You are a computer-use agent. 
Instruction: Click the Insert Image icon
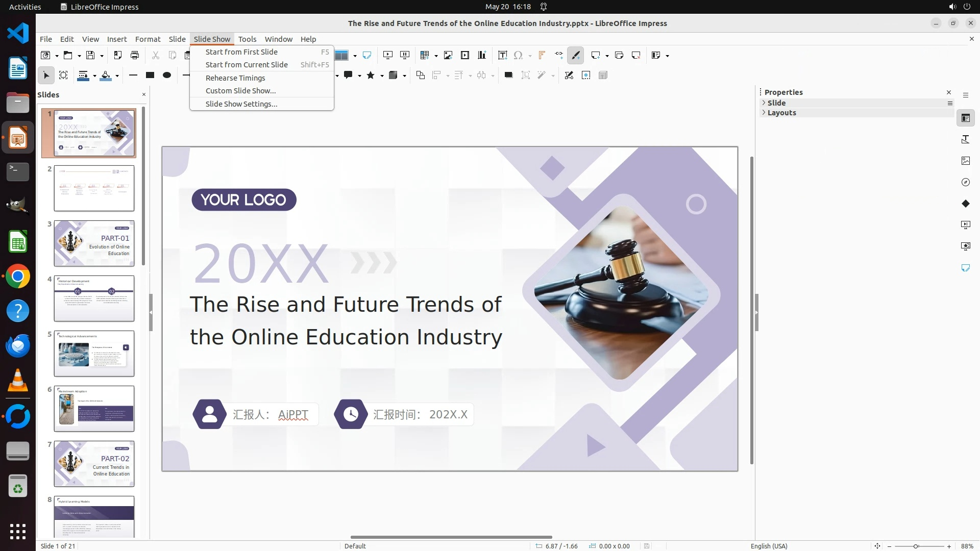(x=448, y=55)
